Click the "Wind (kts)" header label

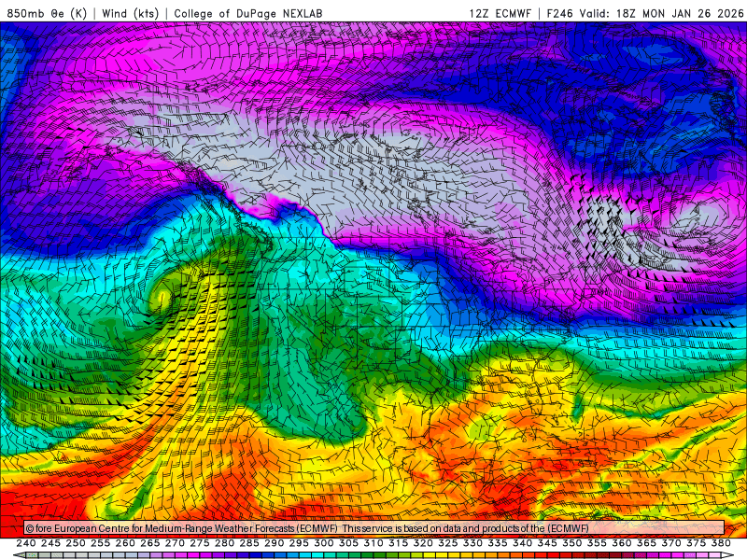pos(130,13)
